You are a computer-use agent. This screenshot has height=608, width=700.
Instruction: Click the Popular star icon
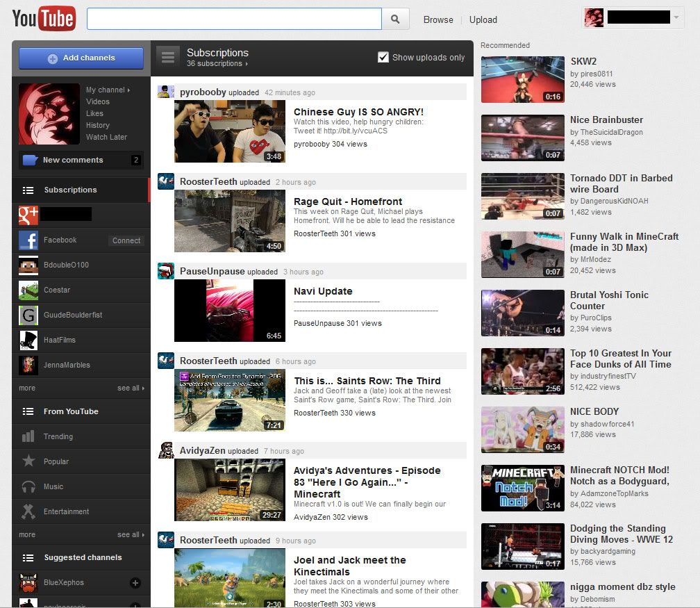(x=28, y=461)
